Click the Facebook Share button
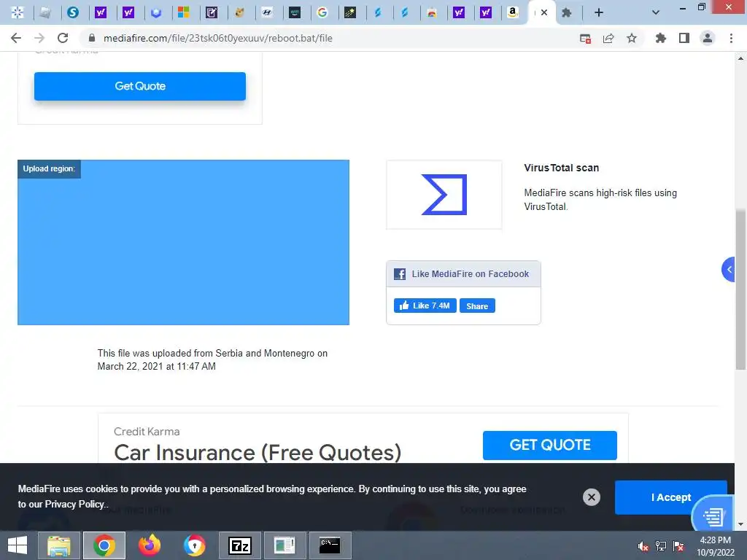 tap(477, 306)
